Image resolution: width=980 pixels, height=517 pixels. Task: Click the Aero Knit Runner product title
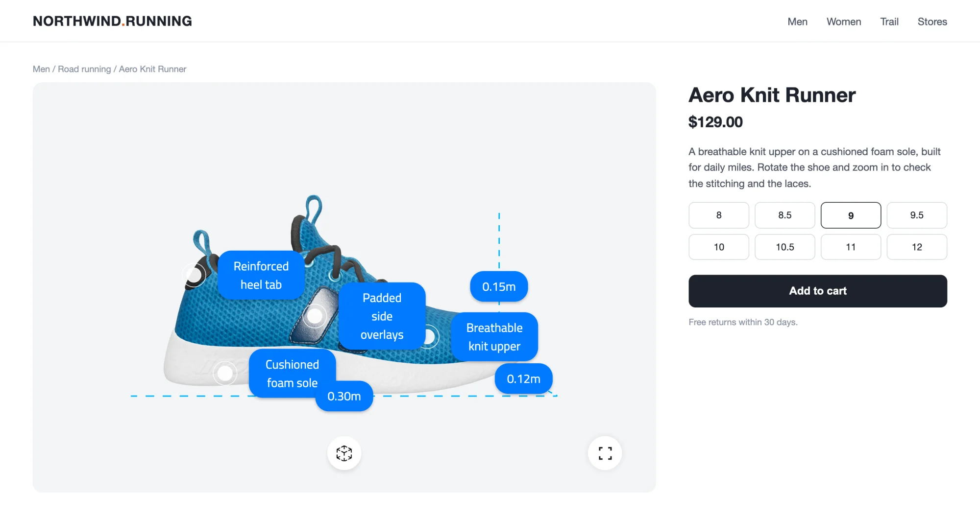coord(772,95)
